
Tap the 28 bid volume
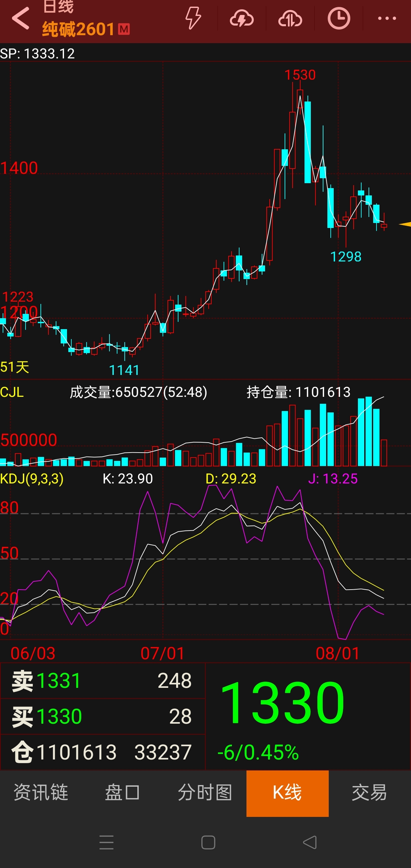coord(180,716)
